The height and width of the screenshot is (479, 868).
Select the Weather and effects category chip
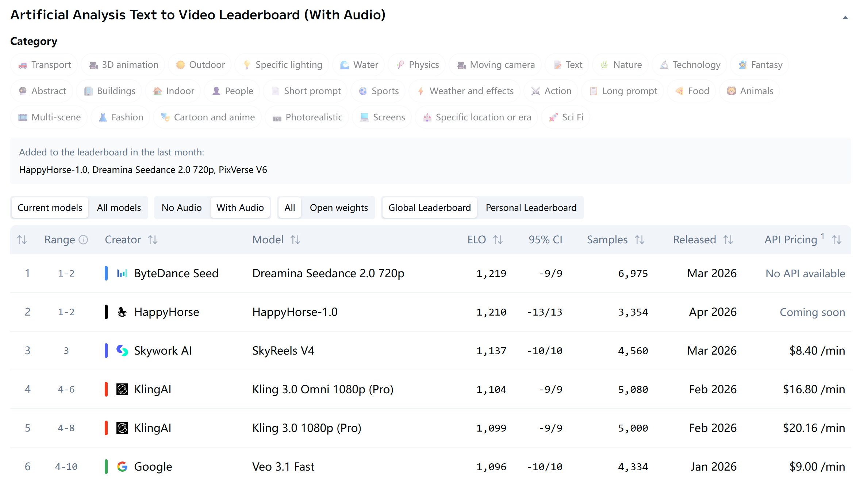tap(465, 91)
